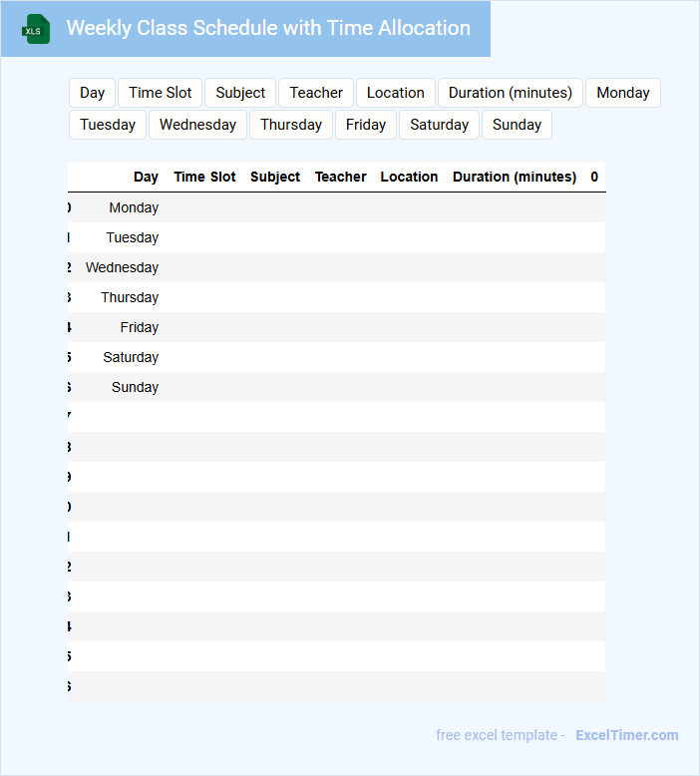
Task: Click the green XLS file icon
Action: pyautogui.click(x=36, y=29)
